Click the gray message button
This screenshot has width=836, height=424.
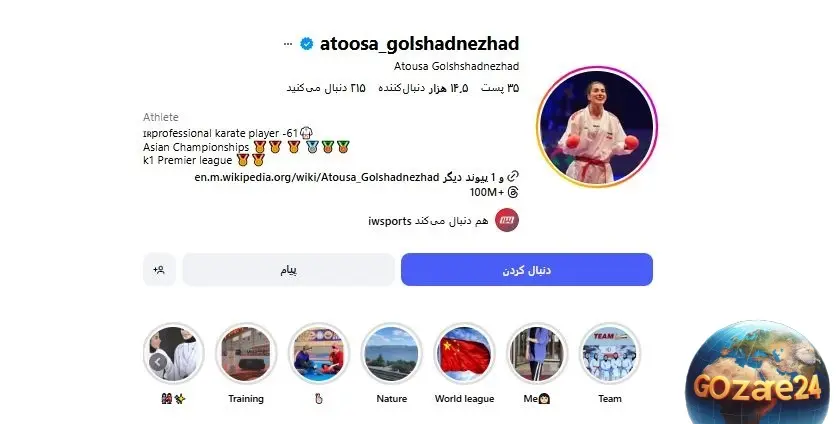coord(288,270)
